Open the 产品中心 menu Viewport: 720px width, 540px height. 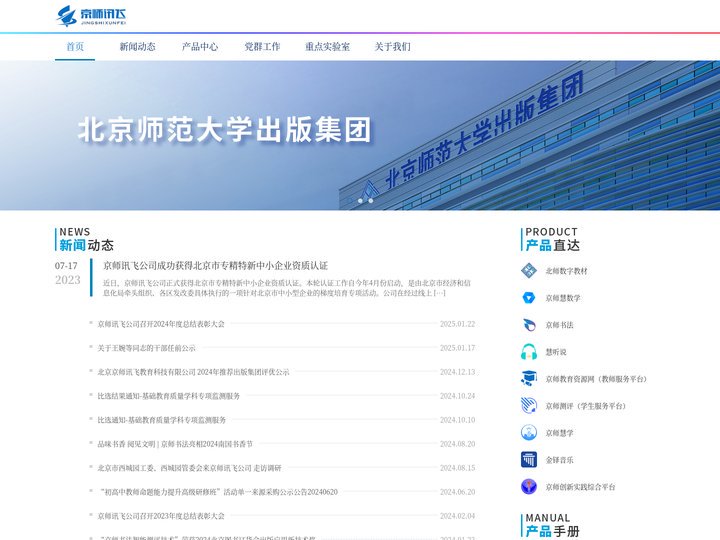200,46
